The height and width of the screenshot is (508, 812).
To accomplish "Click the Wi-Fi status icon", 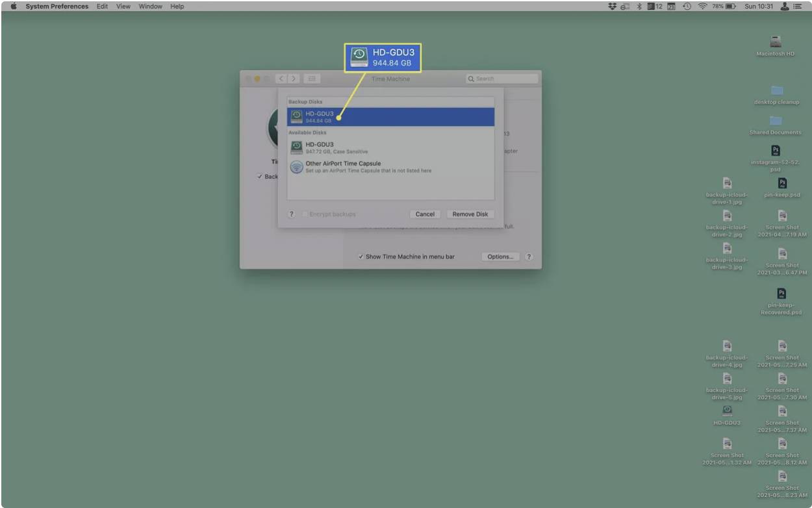I will coord(702,6).
